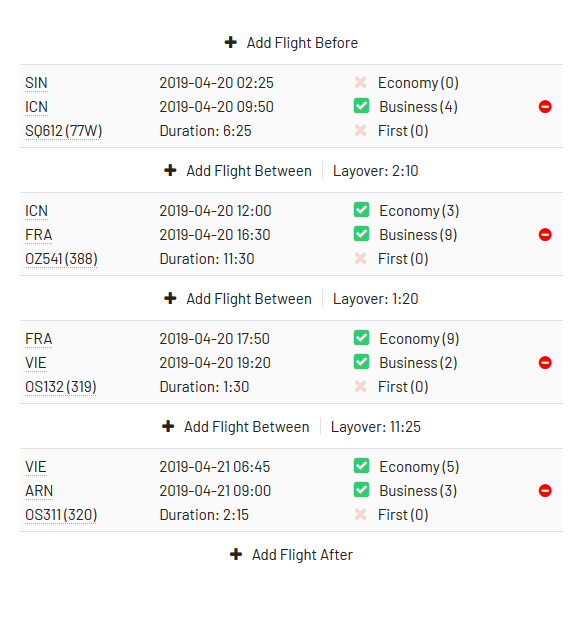
Task: Click the plus icon beside Add Flight After
Action: click(236, 554)
